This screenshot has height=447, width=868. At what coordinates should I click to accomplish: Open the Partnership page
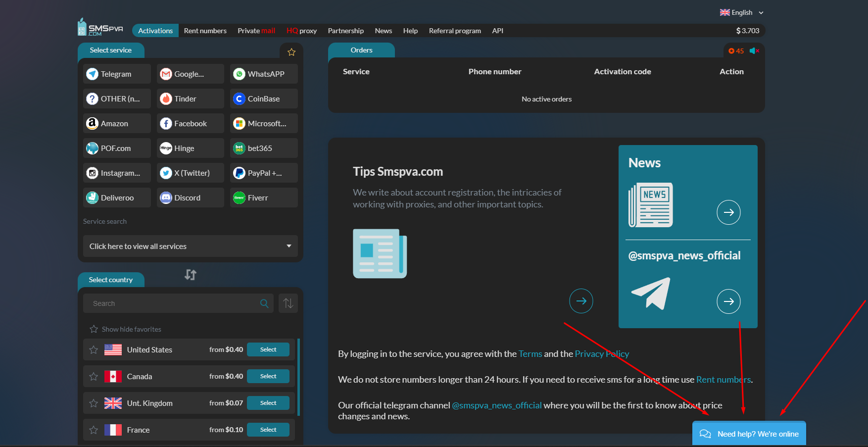(x=346, y=31)
